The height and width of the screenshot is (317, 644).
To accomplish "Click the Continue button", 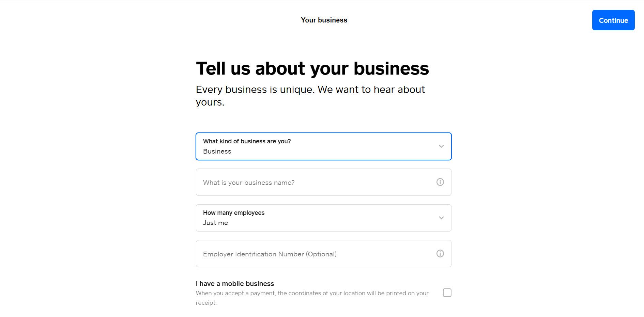I will point(613,20).
